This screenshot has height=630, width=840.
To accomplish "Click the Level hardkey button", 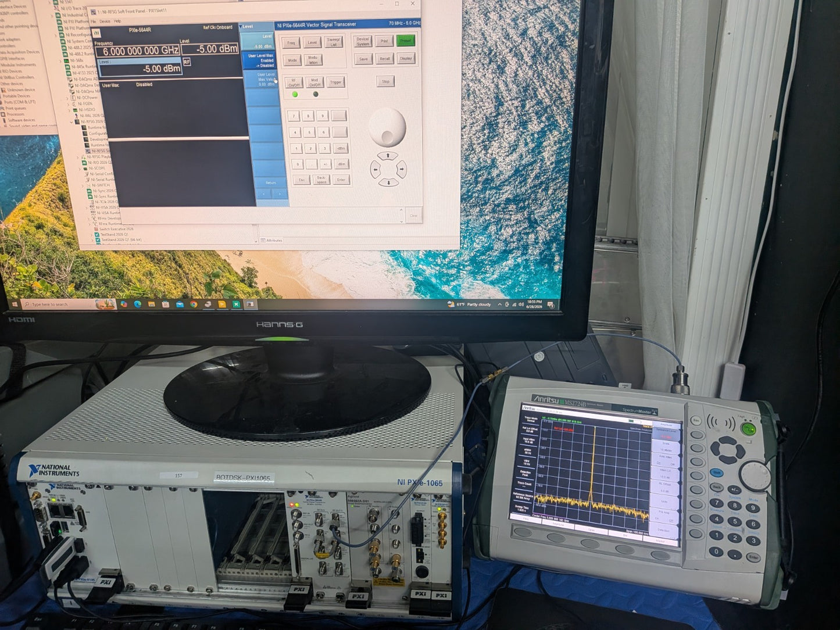I will (x=312, y=42).
